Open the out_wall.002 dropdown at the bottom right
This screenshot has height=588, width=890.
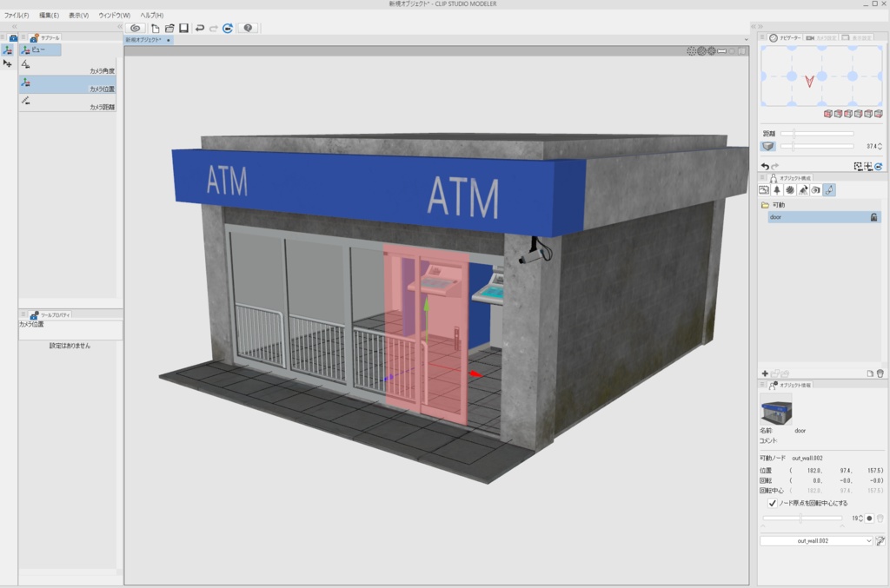click(817, 541)
